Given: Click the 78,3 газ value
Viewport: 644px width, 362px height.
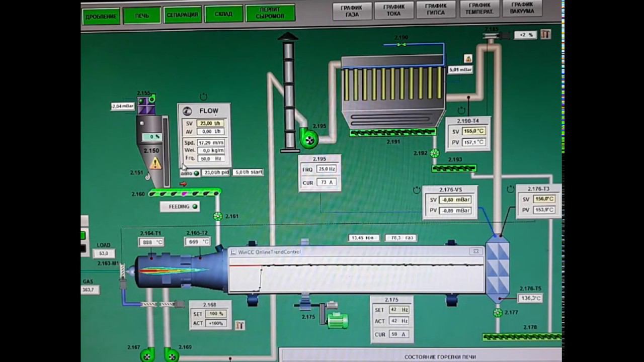Looking at the screenshot, I should [401, 238].
